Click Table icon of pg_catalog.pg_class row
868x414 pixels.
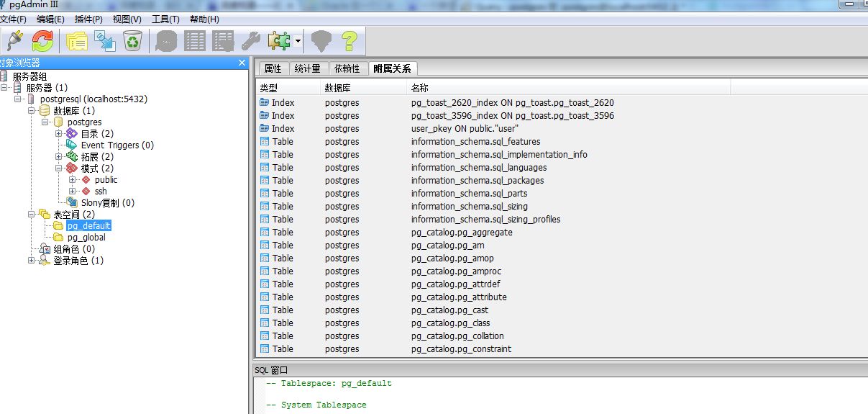click(265, 323)
